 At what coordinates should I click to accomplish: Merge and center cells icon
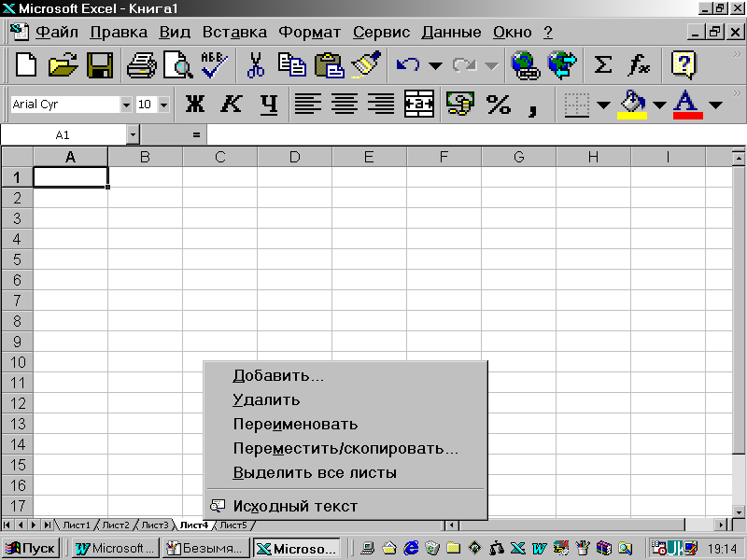click(418, 104)
